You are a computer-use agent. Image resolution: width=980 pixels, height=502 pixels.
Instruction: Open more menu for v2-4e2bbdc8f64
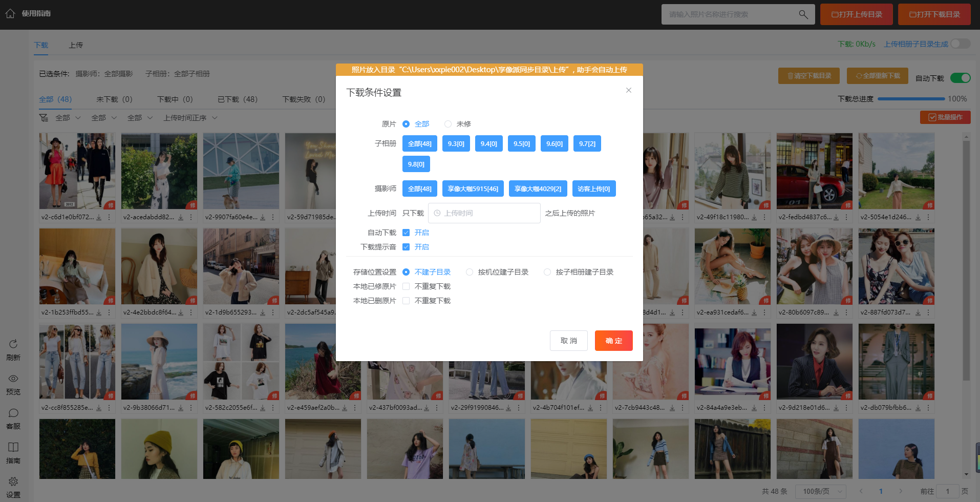191,312
